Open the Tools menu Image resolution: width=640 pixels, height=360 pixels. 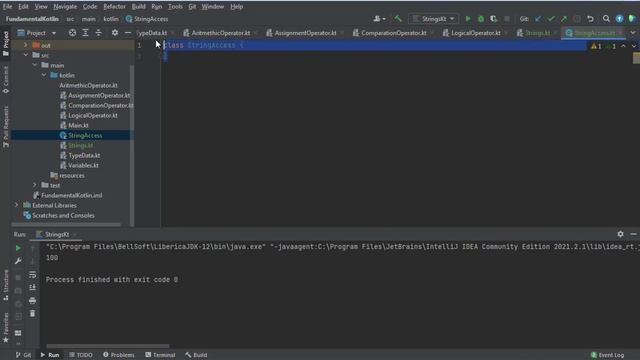[175, 7]
